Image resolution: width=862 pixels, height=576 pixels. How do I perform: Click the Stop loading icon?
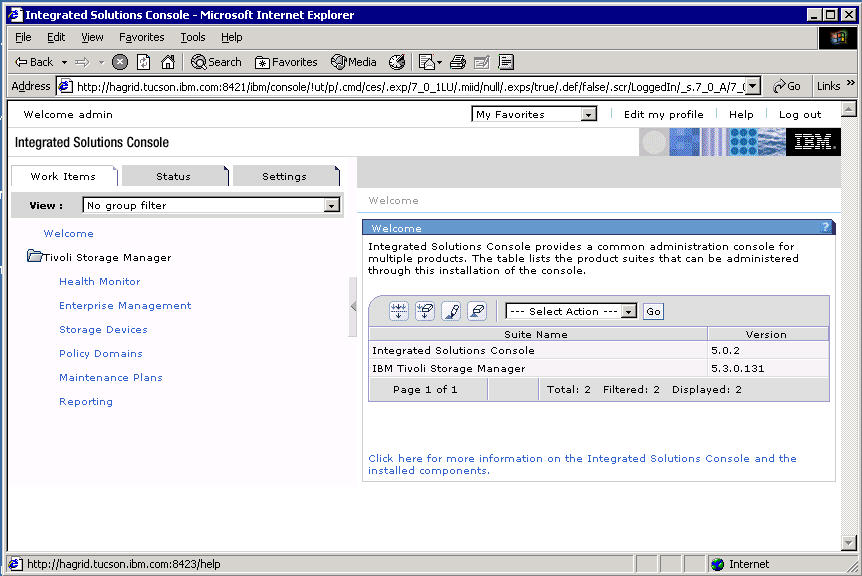coord(120,62)
